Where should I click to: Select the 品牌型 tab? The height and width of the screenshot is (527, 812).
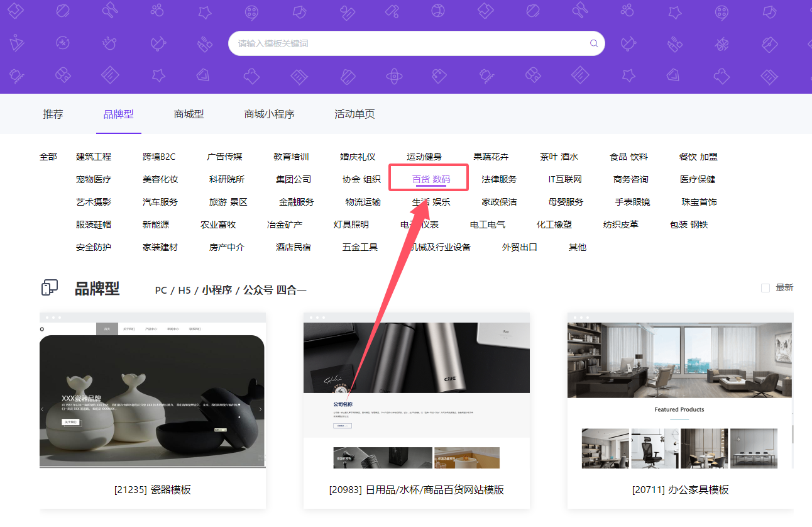tap(119, 114)
